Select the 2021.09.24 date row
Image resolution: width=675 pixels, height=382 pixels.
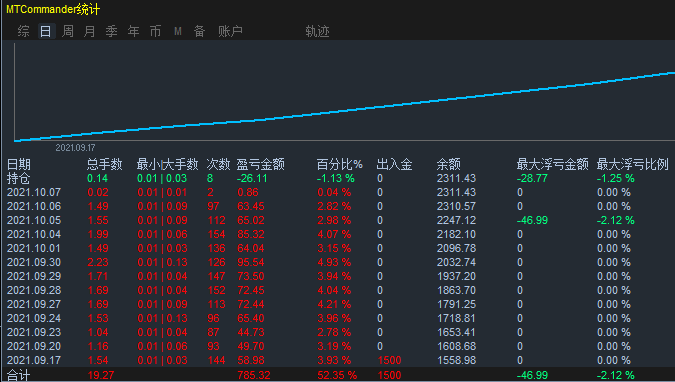[x=338, y=318]
